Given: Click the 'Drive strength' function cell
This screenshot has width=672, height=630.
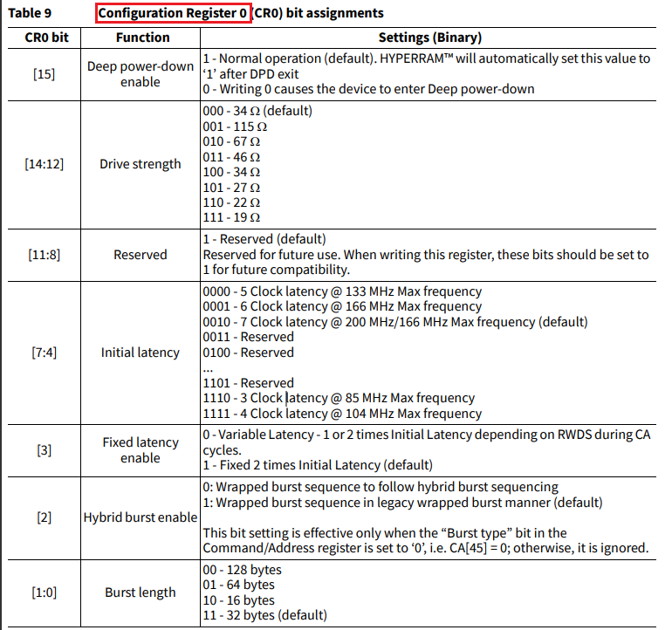Looking at the screenshot, I should pyautogui.click(x=141, y=164).
